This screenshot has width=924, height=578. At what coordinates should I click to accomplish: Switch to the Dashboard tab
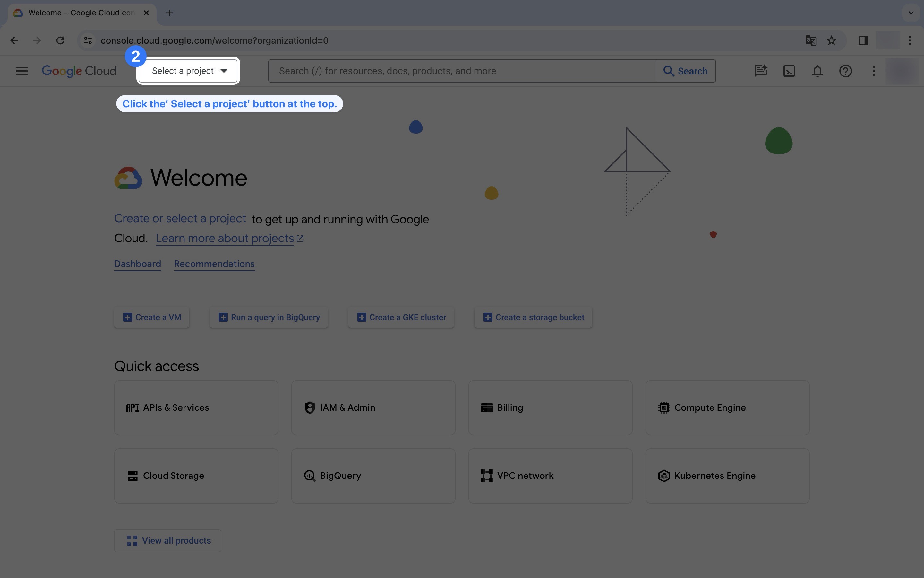pyautogui.click(x=137, y=264)
